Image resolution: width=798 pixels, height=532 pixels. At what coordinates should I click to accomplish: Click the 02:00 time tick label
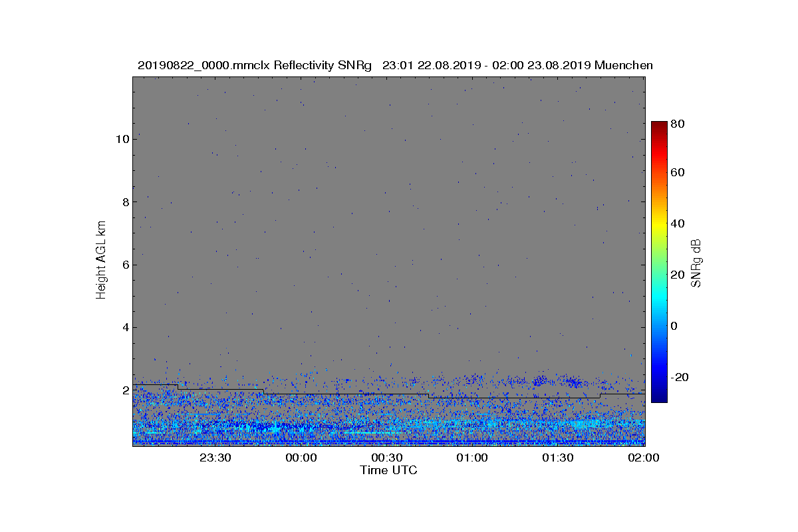644,458
